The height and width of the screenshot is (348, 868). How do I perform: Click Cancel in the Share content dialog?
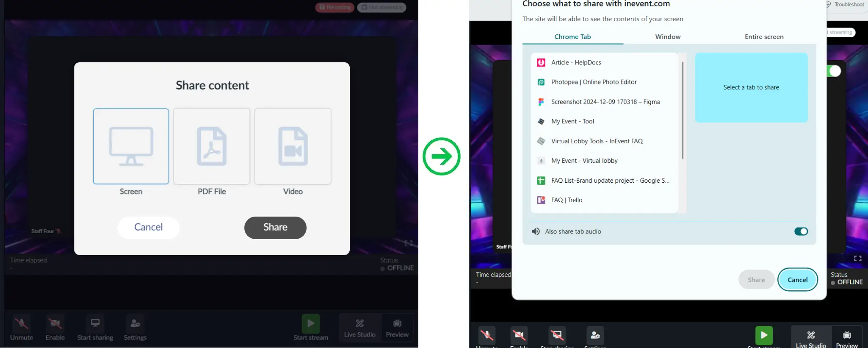pos(149,227)
